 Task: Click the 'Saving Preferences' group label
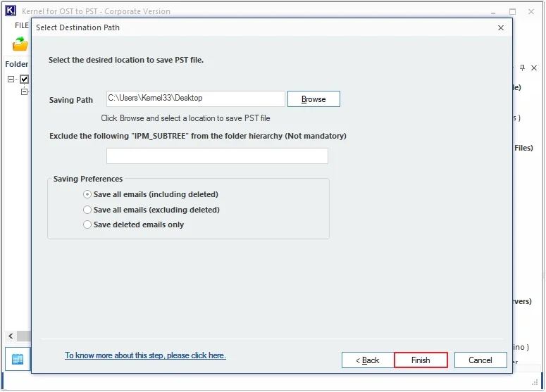point(88,179)
